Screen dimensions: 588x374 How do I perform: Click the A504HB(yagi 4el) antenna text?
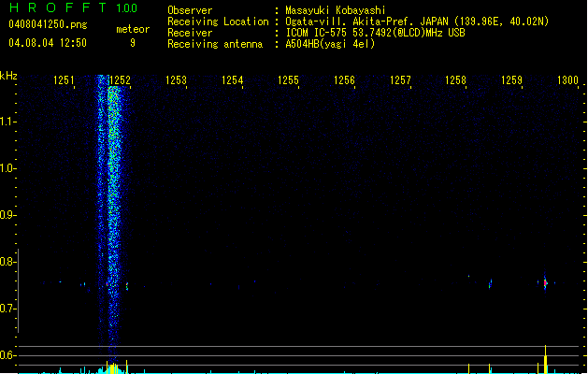[330, 44]
